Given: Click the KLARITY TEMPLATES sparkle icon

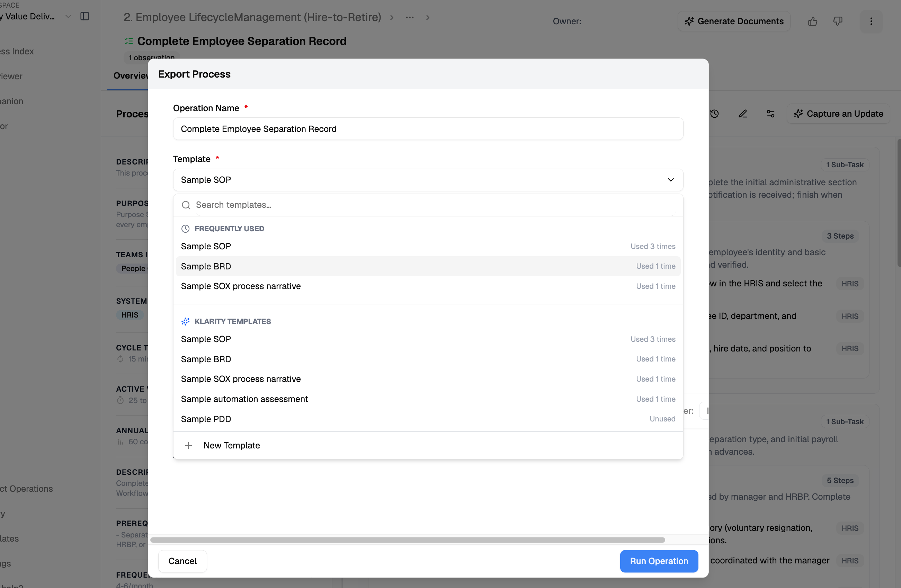Looking at the screenshot, I should pyautogui.click(x=185, y=321).
